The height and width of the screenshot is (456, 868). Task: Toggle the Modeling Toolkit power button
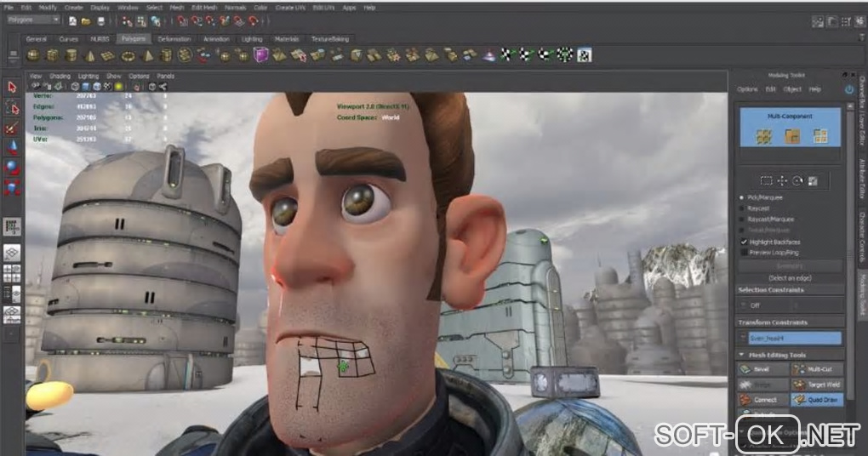(x=849, y=88)
